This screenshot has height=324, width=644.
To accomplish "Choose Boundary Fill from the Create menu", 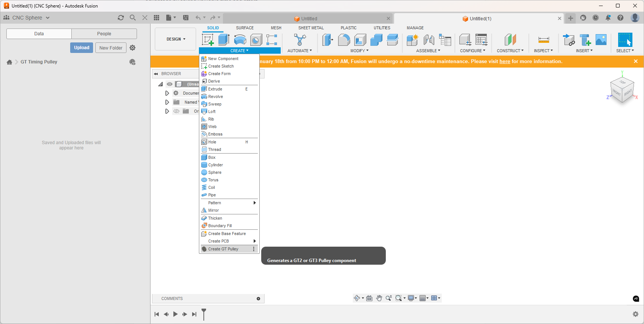I will click(x=229, y=226).
